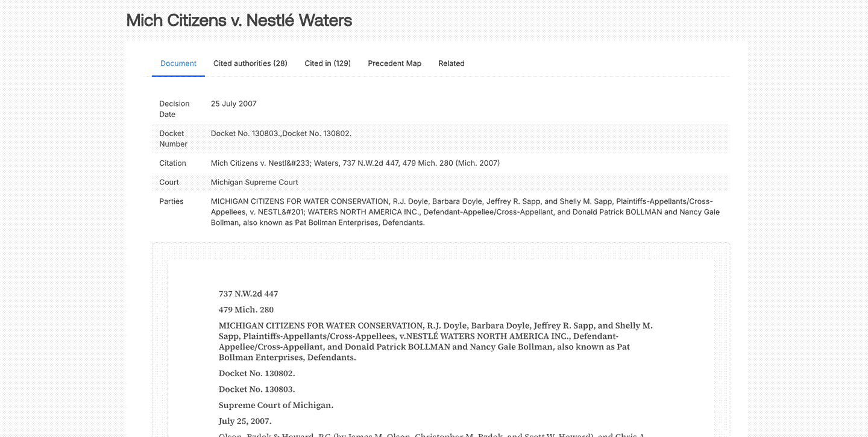Click the Decision Date value 25 July 2007

(x=234, y=104)
